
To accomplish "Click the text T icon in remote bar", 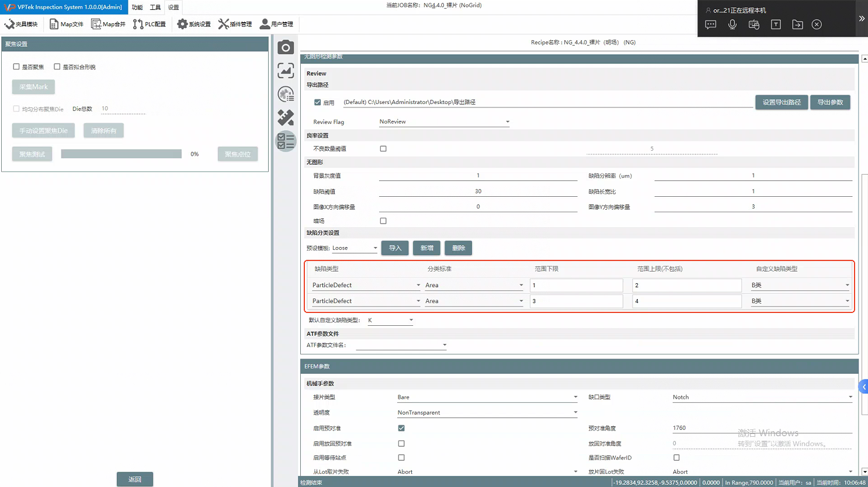I will tap(776, 25).
